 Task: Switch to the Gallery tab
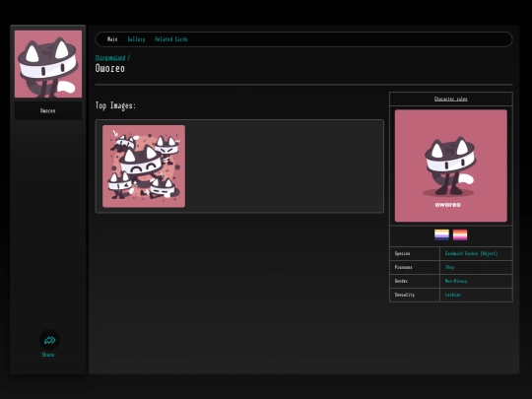(136, 39)
